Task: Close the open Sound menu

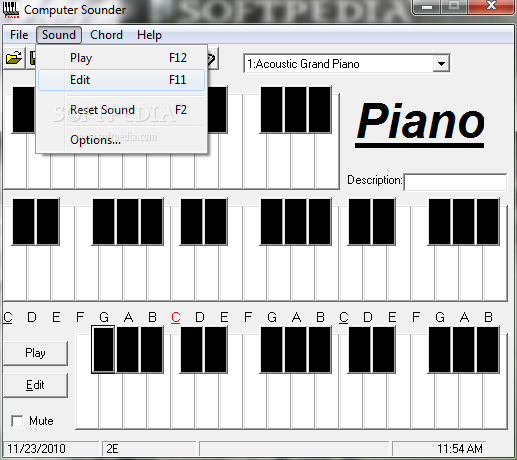Action: point(59,35)
